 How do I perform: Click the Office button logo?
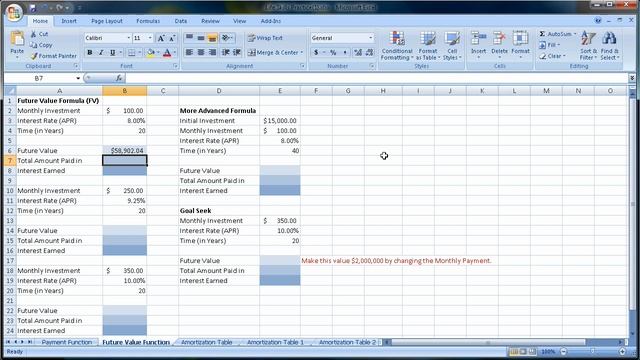13,13
